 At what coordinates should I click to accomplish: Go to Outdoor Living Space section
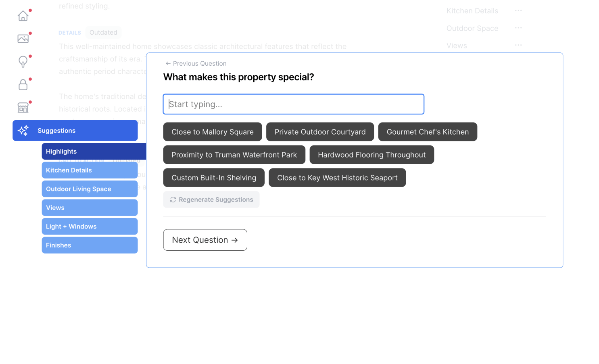click(90, 189)
